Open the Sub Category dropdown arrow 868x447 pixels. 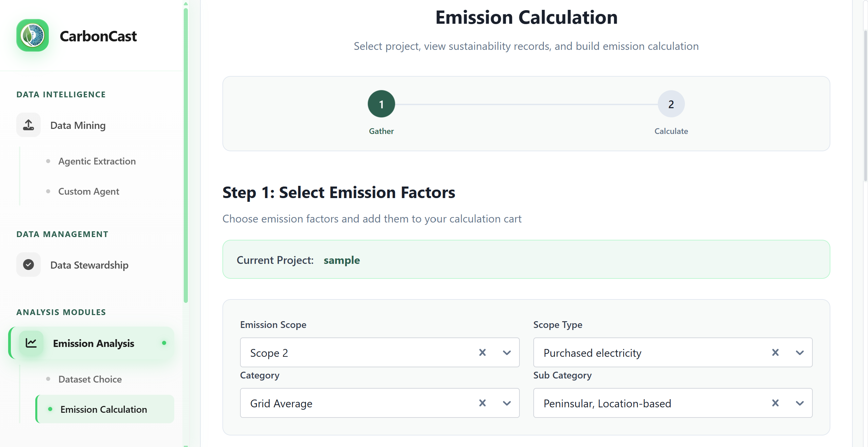[800, 403]
